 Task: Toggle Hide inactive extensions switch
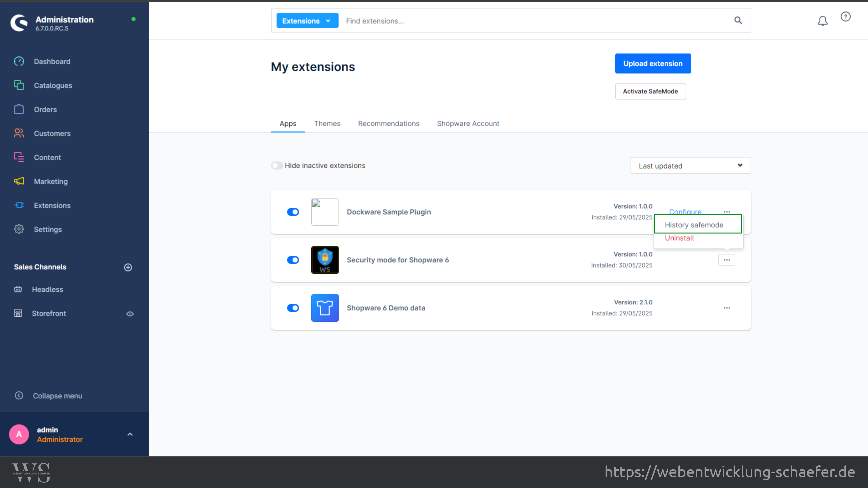click(277, 165)
